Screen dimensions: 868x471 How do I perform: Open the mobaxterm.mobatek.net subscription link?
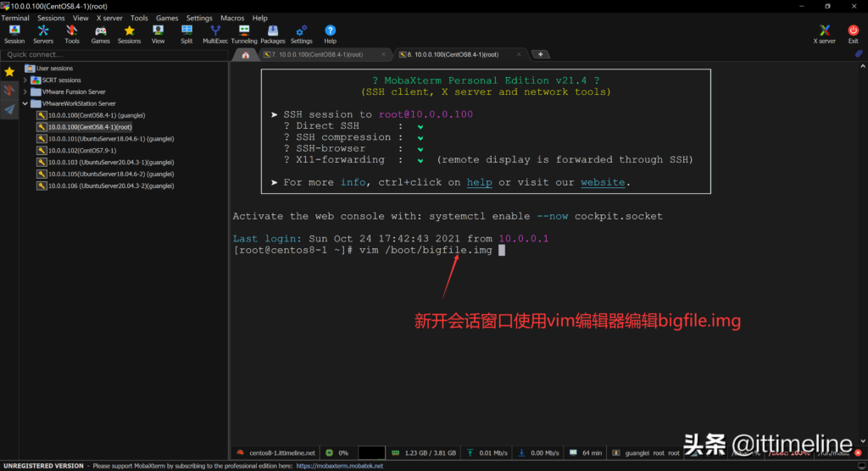339,466
